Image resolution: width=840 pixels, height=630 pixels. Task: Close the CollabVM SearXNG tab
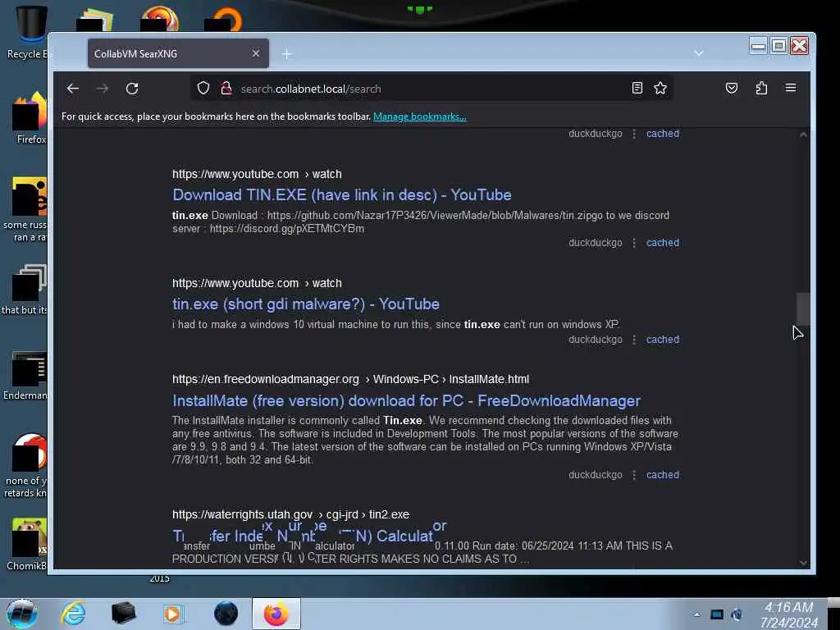(x=256, y=53)
